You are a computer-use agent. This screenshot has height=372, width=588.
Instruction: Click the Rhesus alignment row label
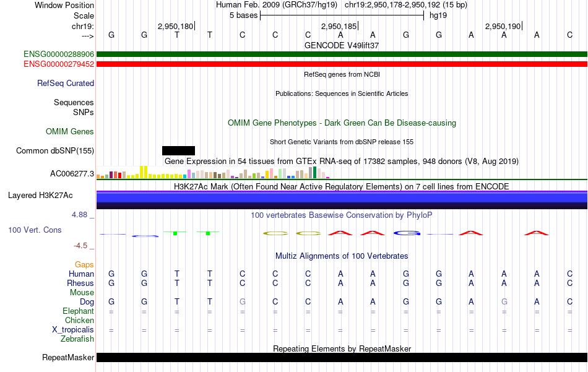tap(80, 283)
